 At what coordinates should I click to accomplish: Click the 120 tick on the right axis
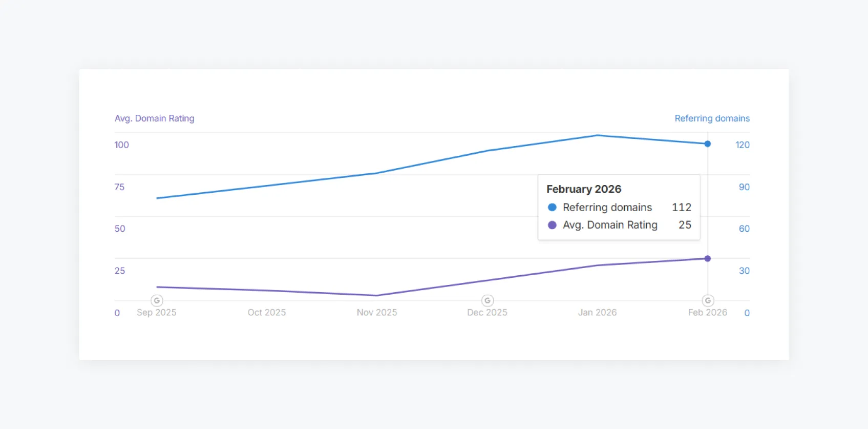pos(742,145)
